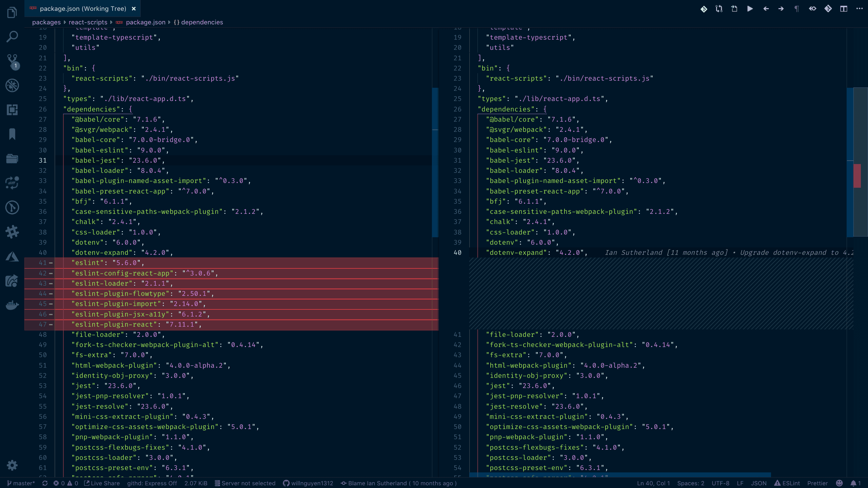Click the commit arrow-circle icon in toolbar
This screenshot has height=488, width=868.
pyautogui.click(x=813, y=9)
